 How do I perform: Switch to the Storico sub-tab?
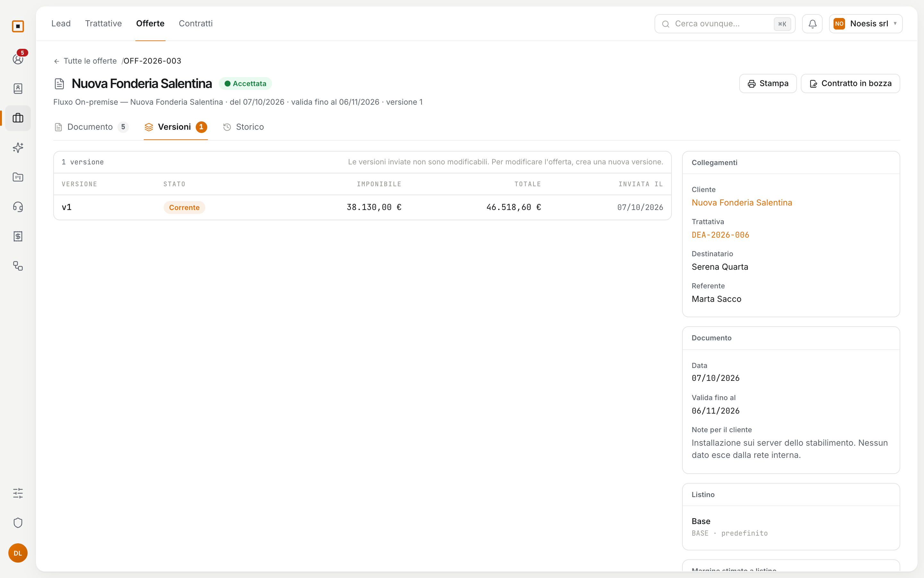click(x=243, y=127)
